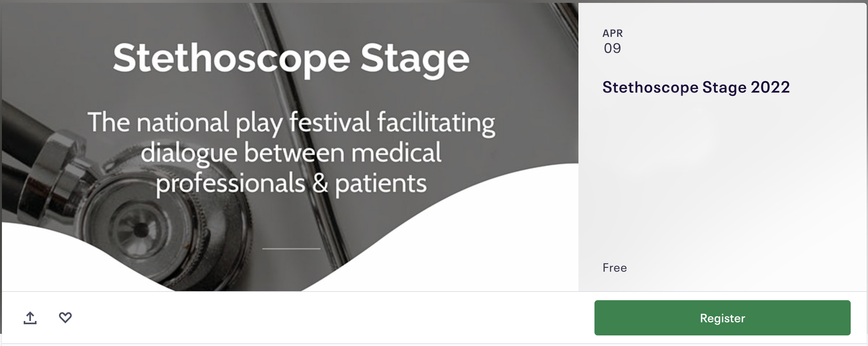Like the event with the heart icon
Image resolution: width=868 pixels, height=346 pixels.
(x=65, y=317)
